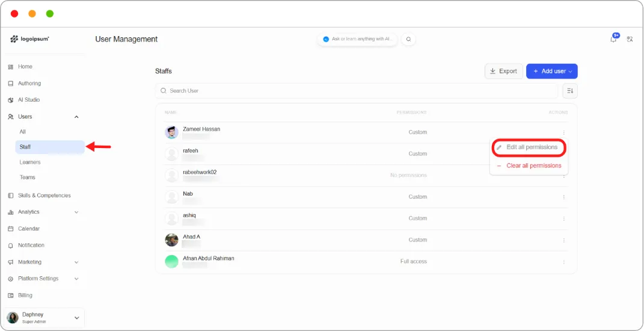The height and width of the screenshot is (331, 644).
Task: Click Daphney's profile avatar
Action: click(13, 318)
